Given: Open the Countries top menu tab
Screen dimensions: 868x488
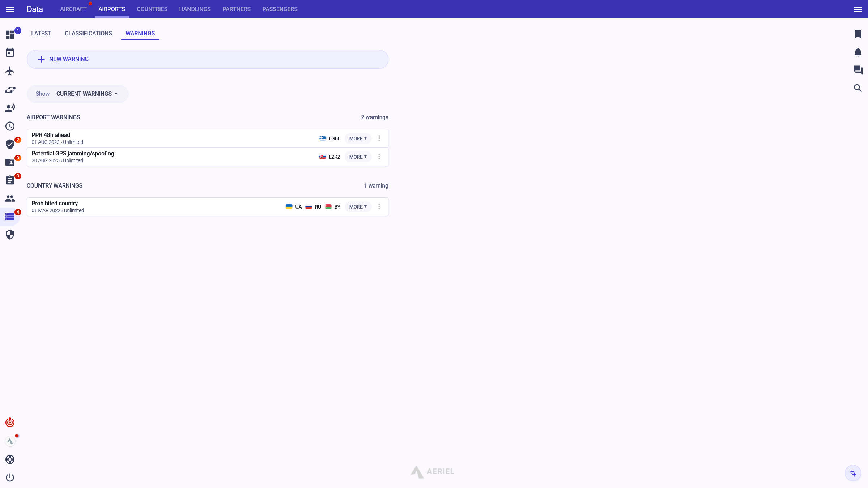Looking at the screenshot, I should pyautogui.click(x=152, y=9).
